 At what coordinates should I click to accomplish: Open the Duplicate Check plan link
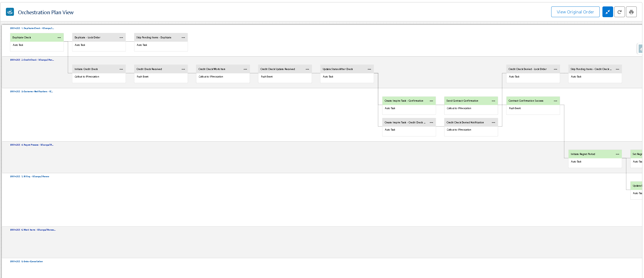point(38,28)
